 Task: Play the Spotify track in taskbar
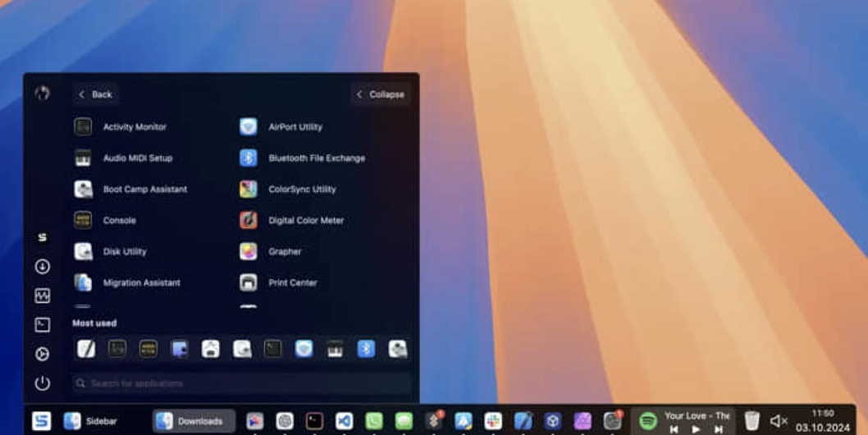696,429
